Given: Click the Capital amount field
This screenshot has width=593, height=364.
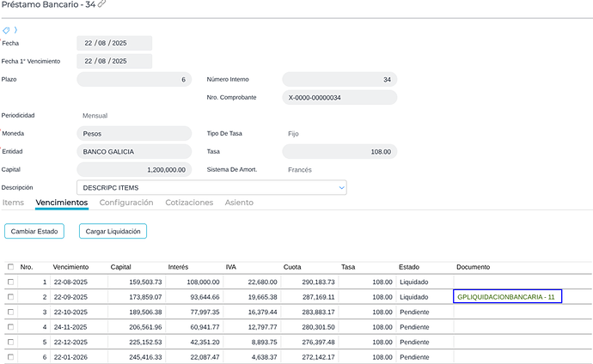Looking at the screenshot, I should click(134, 170).
